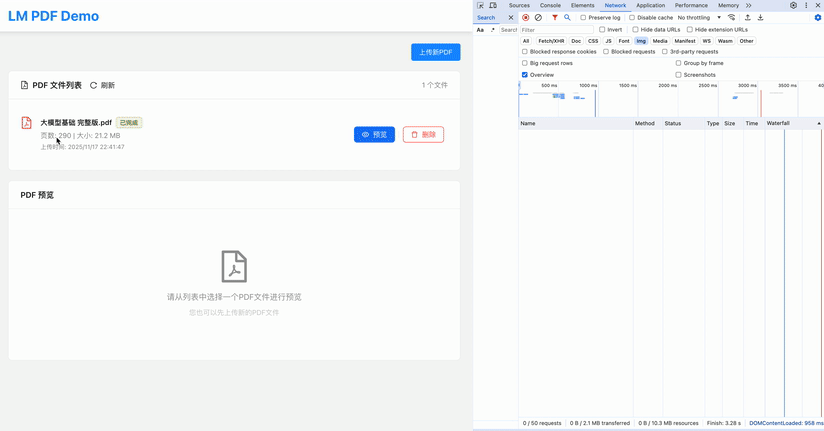Filter requests by CSS
Image resolution: width=824 pixels, height=431 pixels.
(593, 41)
